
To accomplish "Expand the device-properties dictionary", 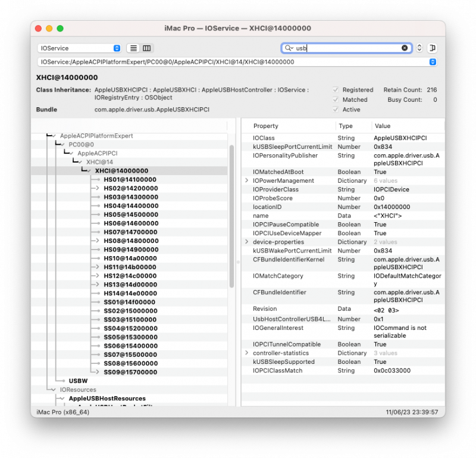I will [247, 242].
